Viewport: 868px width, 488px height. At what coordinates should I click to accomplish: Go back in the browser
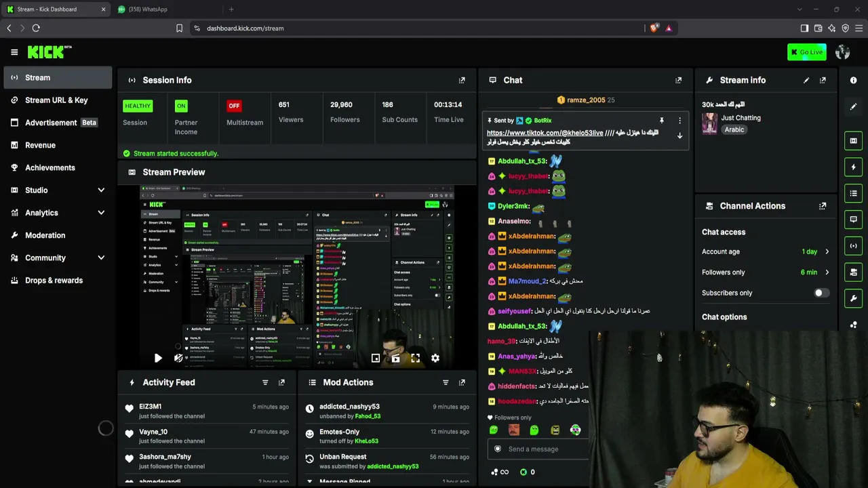click(x=9, y=28)
